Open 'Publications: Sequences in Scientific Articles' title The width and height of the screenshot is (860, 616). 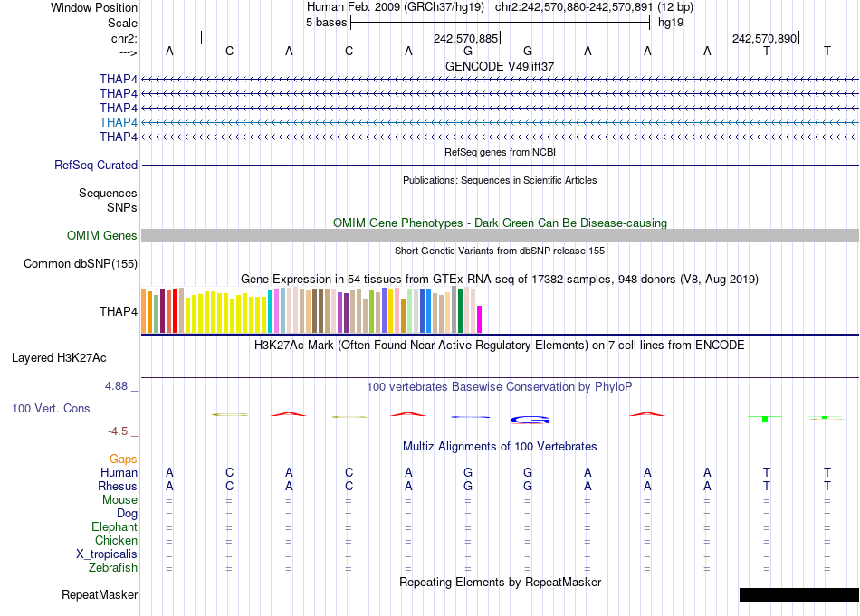[500, 180]
